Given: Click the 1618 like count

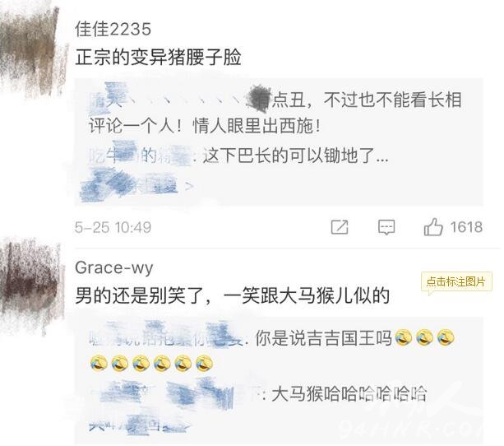Looking at the screenshot, I should 466,227.
